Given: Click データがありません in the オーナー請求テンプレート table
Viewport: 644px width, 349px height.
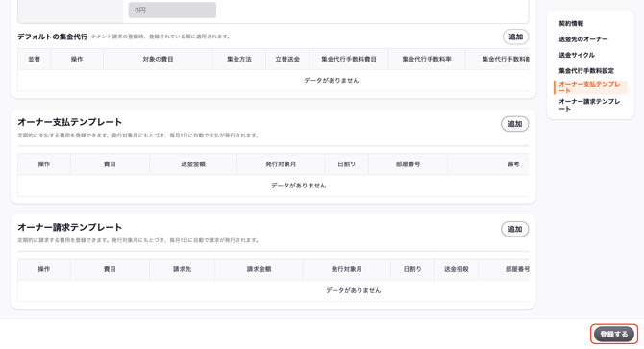Looking at the screenshot, I should 354,290.
